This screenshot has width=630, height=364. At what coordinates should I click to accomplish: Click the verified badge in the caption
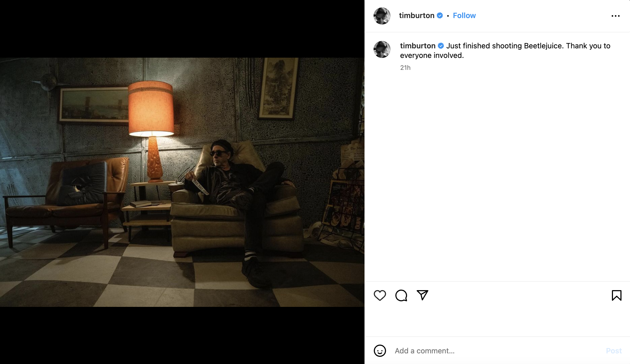point(441,46)
